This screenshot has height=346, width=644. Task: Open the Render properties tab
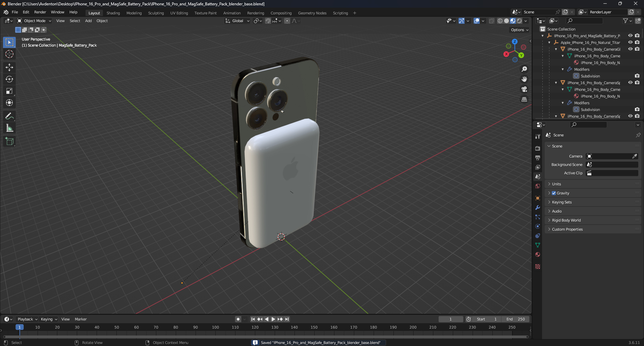tap(538, 148)
